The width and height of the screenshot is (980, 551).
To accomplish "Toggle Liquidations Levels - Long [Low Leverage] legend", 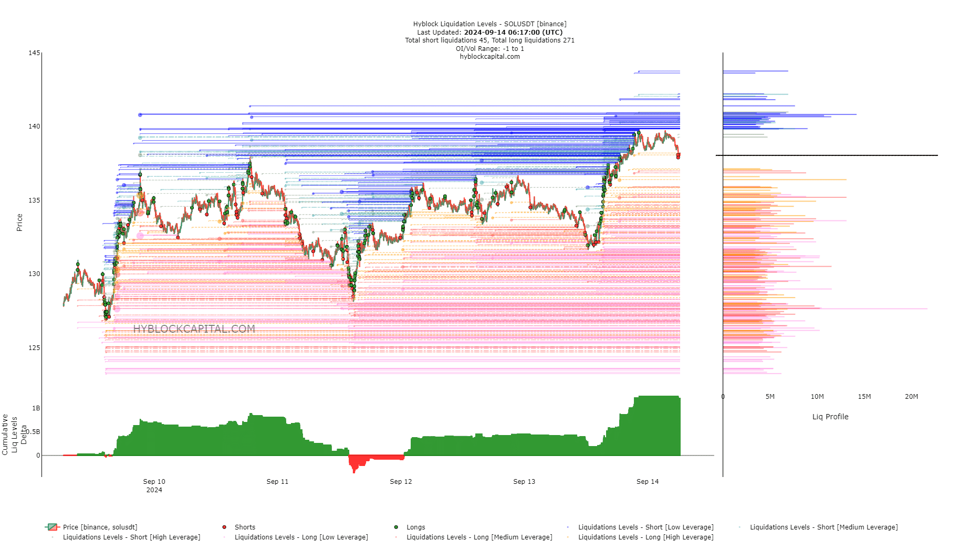I will [295, 537].
